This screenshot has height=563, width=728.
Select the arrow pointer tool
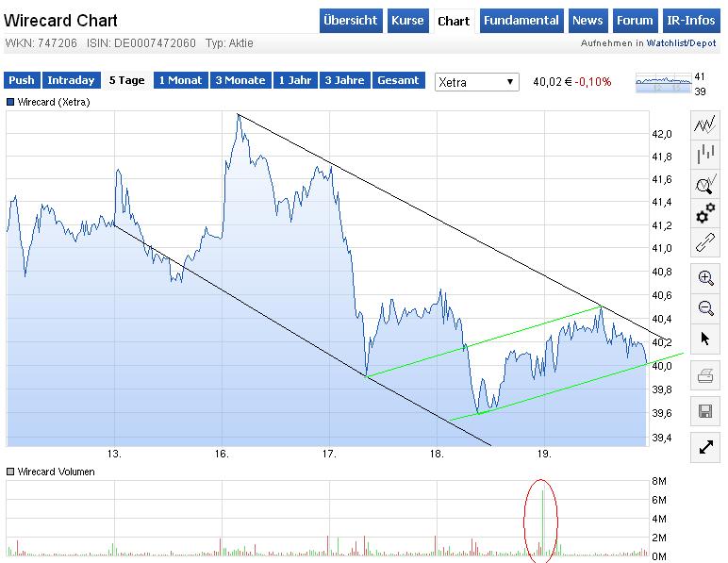click(x=704, y=339)
